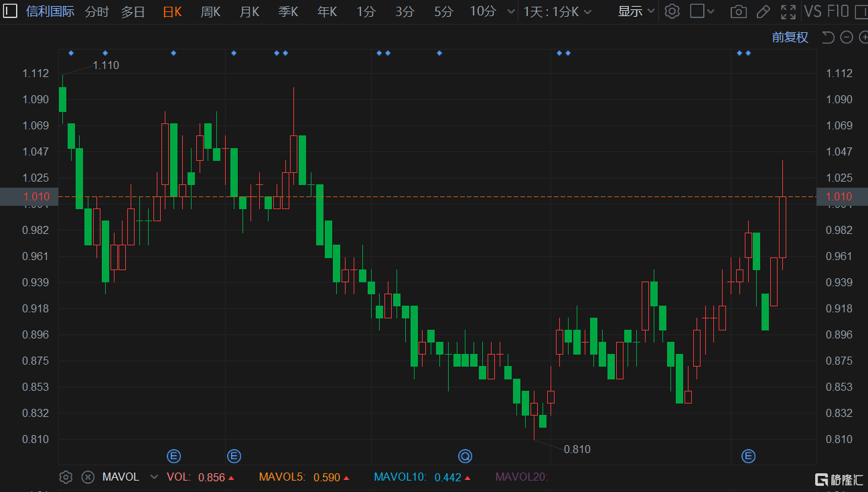Remove the MAVOL indicator via the X
Image resolution: width=868 pixels, height=492 pixels.
tap(88, 477)
